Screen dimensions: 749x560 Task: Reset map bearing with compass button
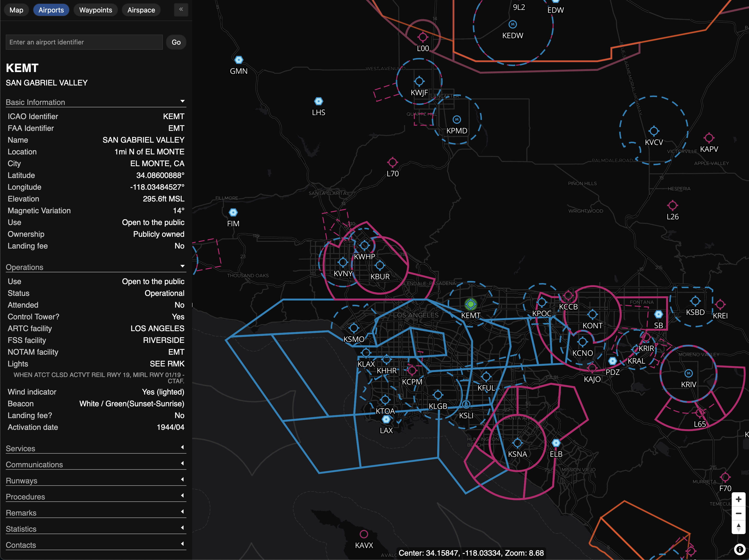[738, 527]
